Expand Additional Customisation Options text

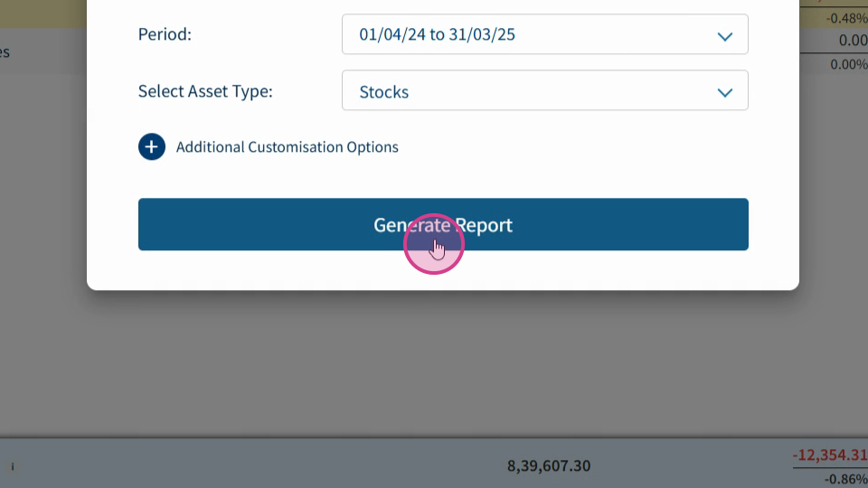point(287,147)
